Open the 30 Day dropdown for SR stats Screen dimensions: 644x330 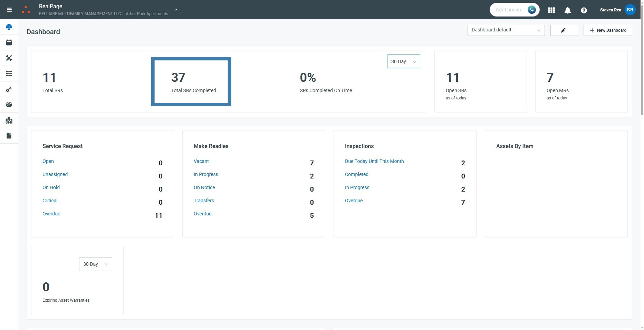coord(403,61)
